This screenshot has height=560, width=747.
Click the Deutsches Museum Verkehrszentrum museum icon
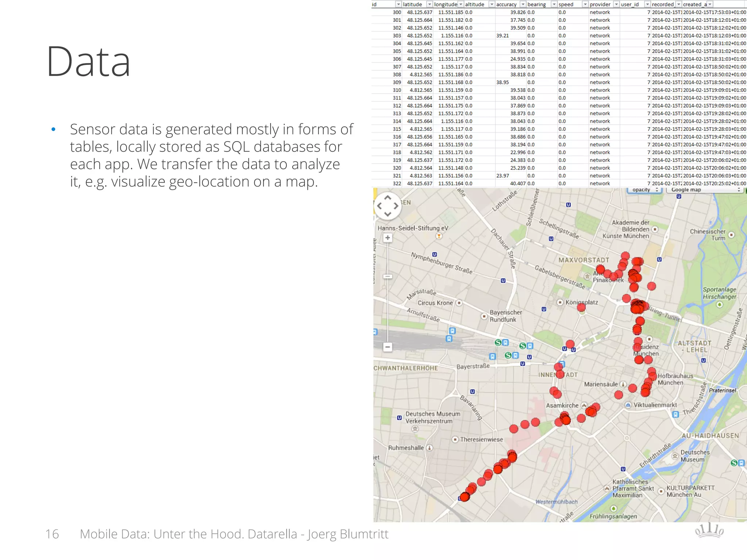(415, 429)
